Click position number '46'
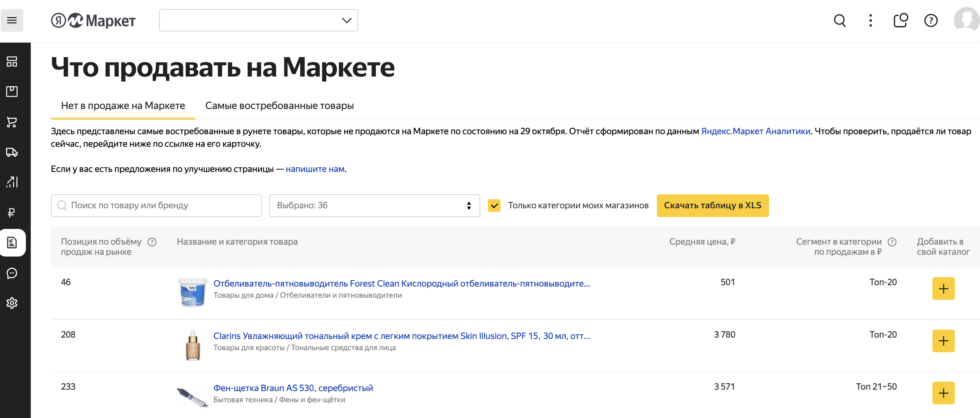 click(66, 282)
